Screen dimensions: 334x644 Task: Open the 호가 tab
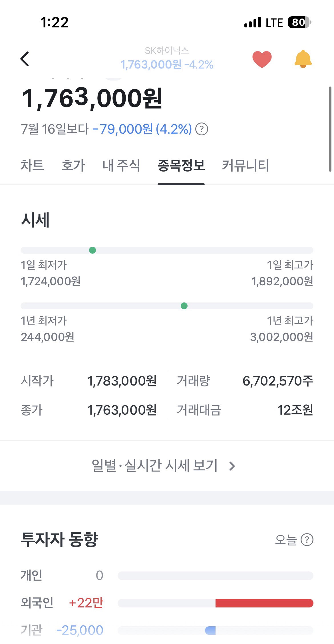tap(73, 165)
